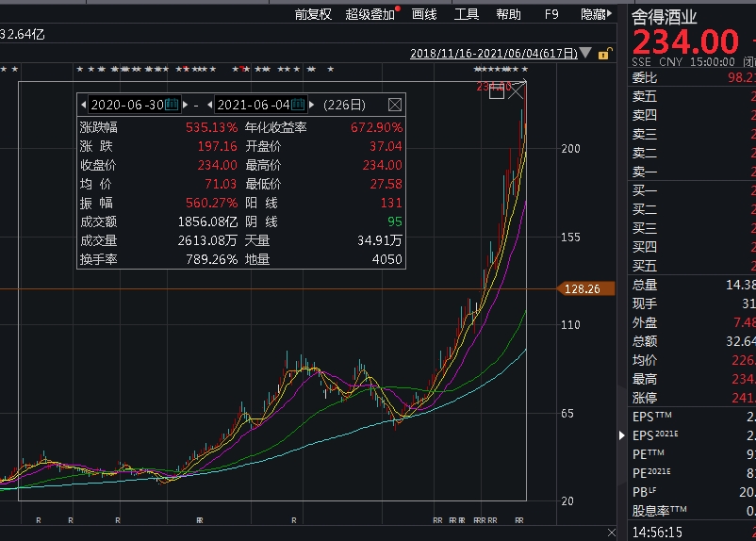
Task: Click the X icon atop selection box
Action: point(518,91)
